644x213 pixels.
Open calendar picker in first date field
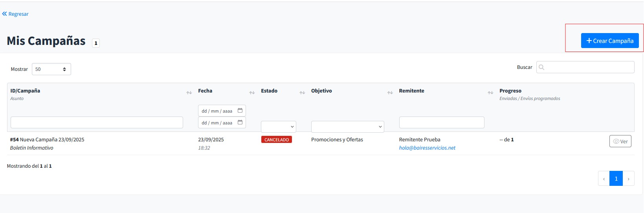240,111
